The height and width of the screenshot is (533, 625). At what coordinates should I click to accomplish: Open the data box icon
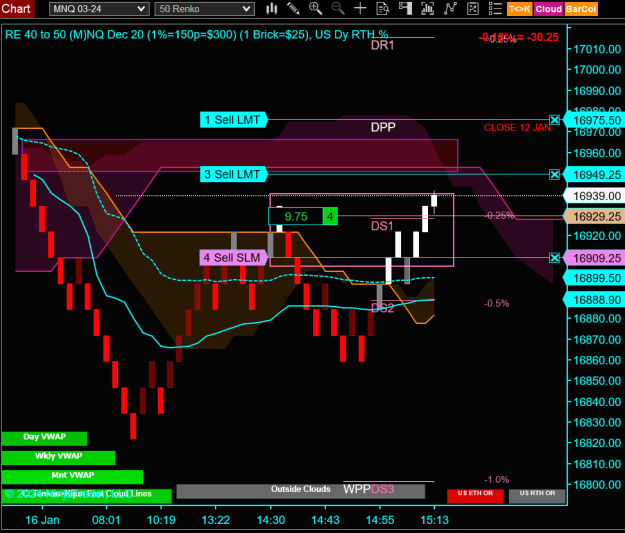click(382, 9)
